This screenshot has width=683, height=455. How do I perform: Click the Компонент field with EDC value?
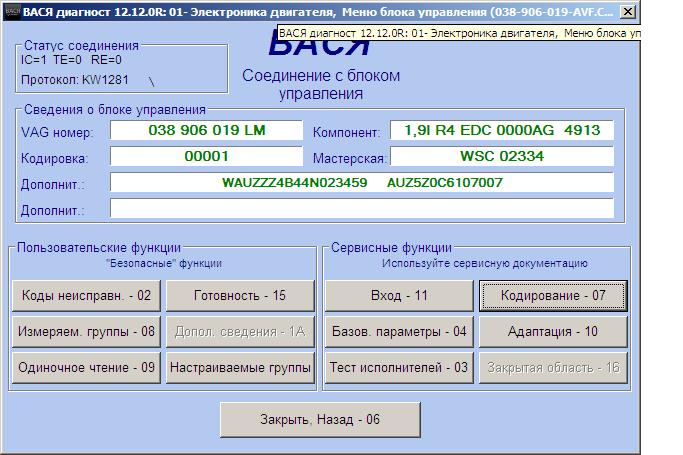pos(502,130)
